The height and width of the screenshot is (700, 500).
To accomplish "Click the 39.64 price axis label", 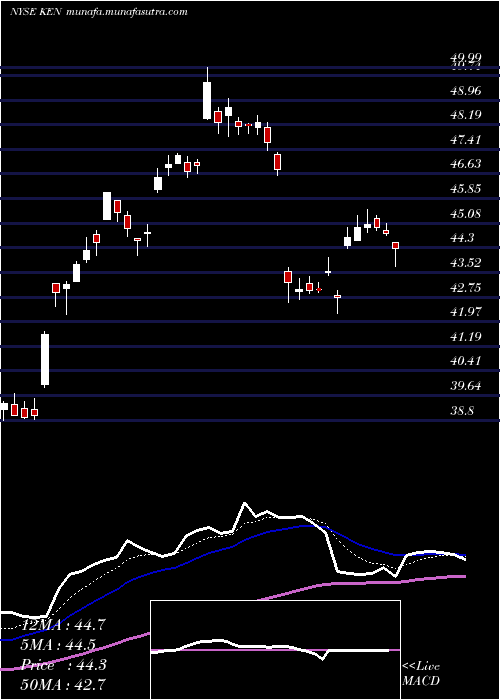I will click(465, 386).
